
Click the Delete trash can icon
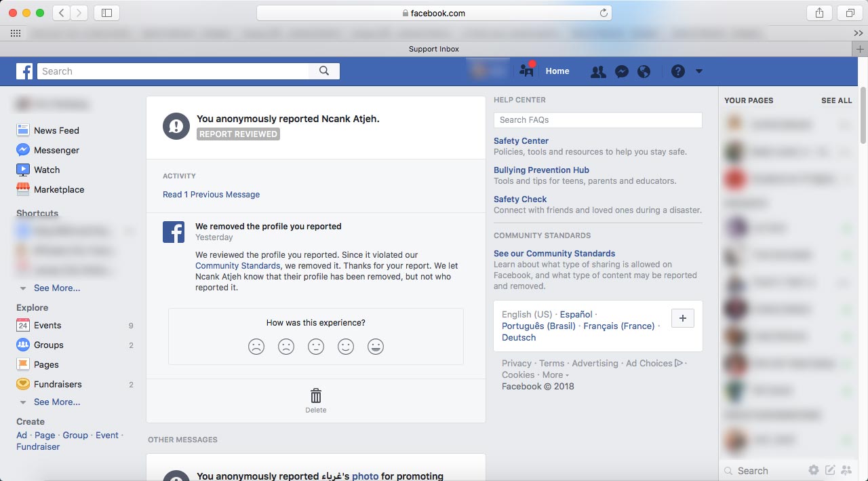pos(316,396)
